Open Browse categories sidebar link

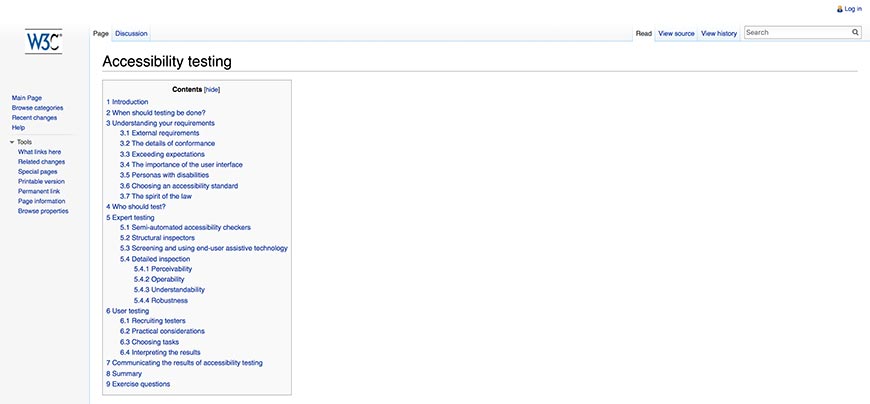pos(37,108)
